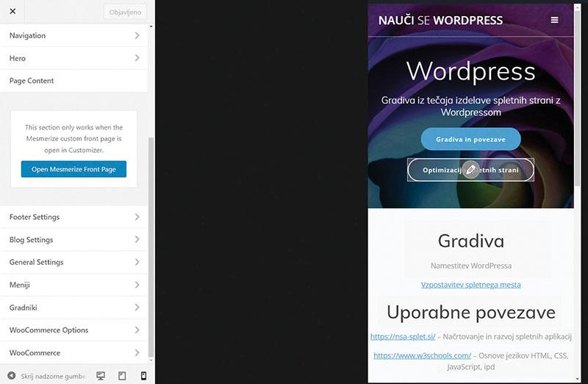Open the hamburger menu in site preview
588x384 pixels.
(554, 20)
